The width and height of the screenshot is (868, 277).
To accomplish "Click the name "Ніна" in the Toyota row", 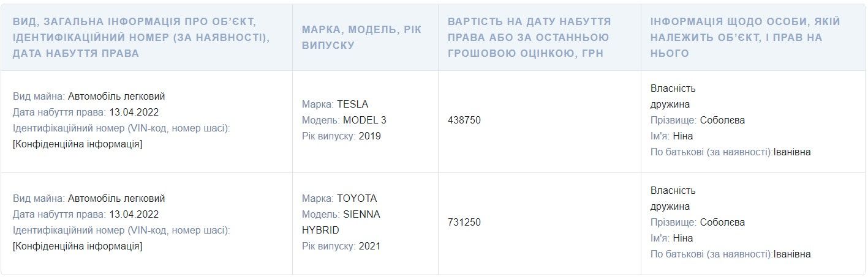I will click(x=682, y=238).
